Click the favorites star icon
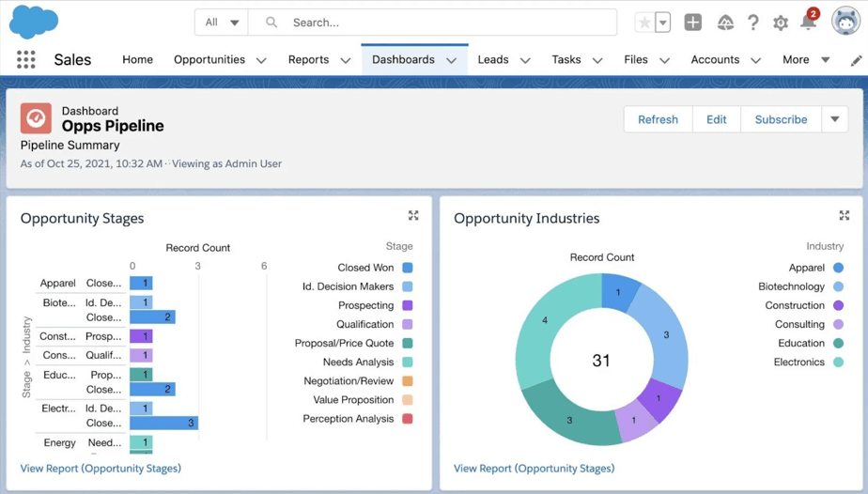 point(644,23)
